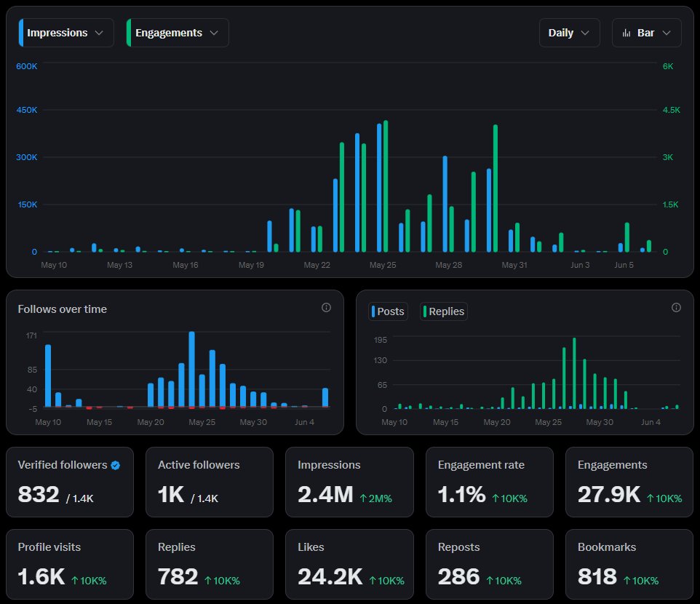Open the Replies 782 stat card

coord(210,564)
